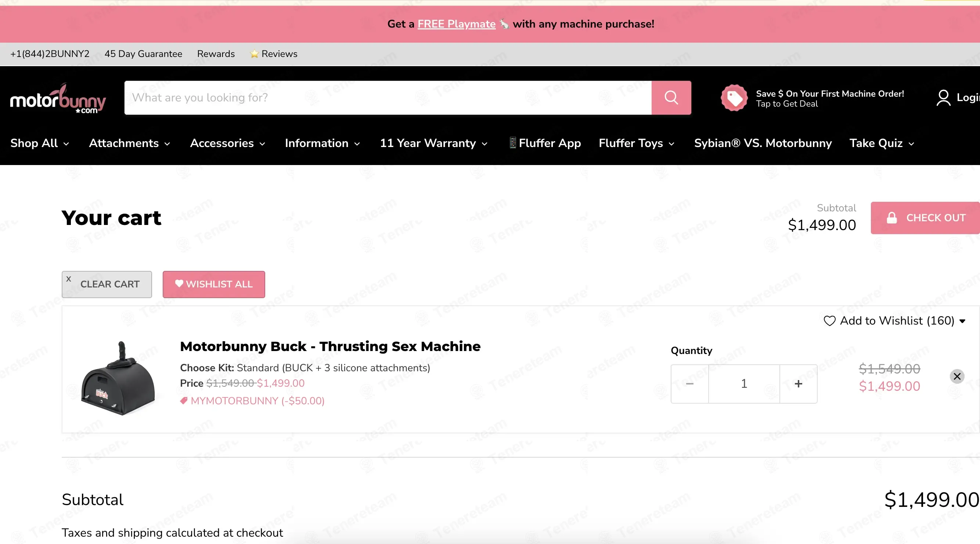Expand the Accessories menu
Screen dimensions: 980x544
click(227, 143)
